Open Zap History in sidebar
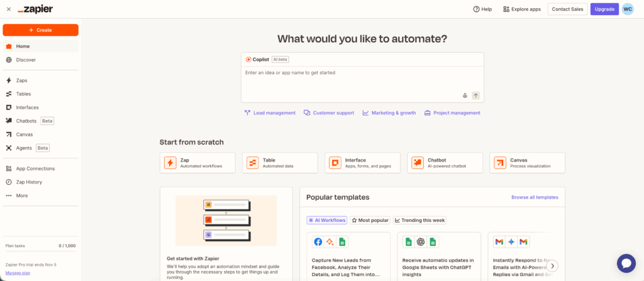 pos(29,182)
